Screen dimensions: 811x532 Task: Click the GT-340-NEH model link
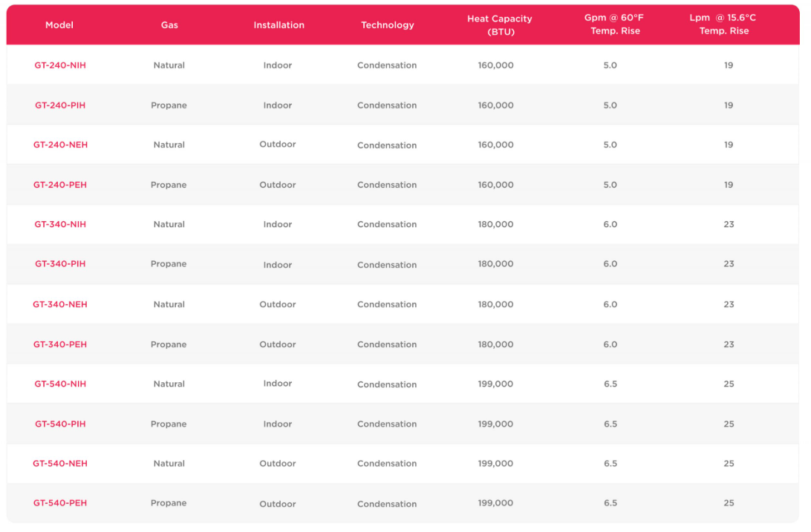point(60,304)
